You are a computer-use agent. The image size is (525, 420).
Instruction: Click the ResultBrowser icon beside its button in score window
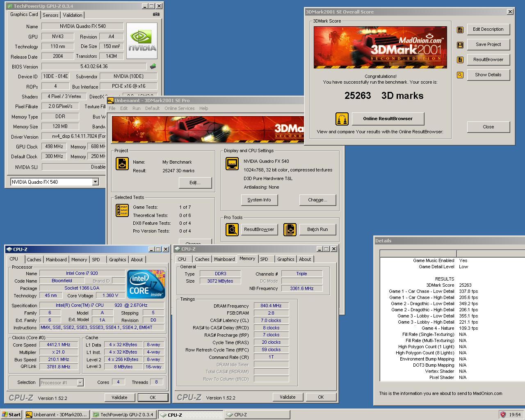(460, 60)
